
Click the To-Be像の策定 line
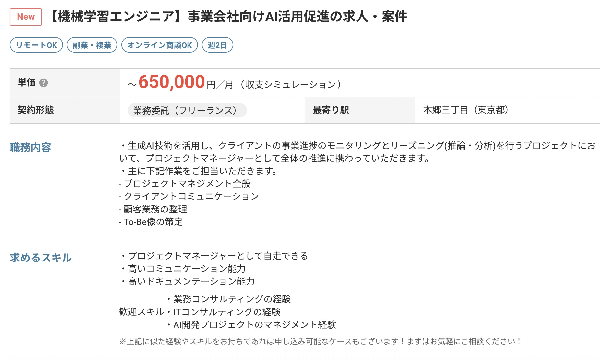tap(151, 222)
